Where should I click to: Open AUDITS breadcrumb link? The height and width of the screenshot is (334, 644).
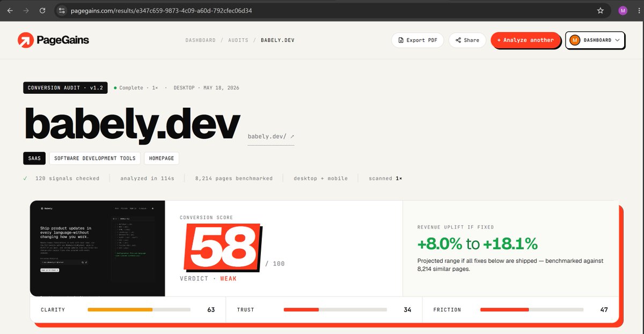point(238,40)
